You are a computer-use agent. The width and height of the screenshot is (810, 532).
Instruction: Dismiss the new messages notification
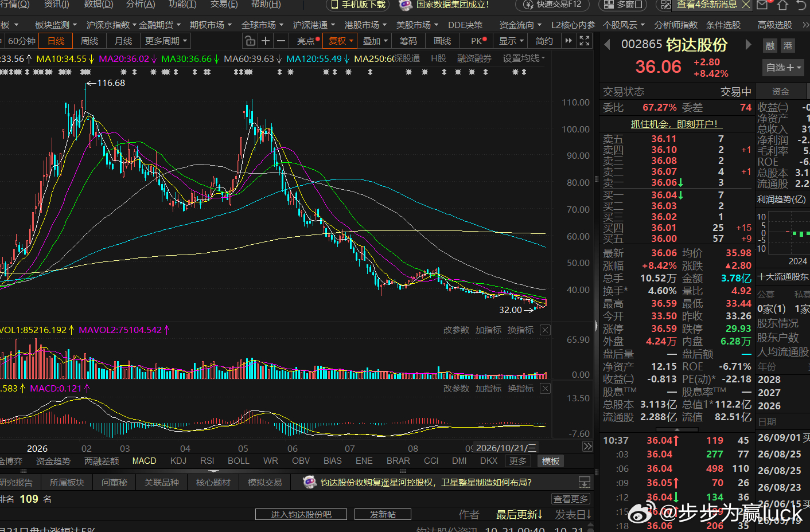click(x=745, y=5)
